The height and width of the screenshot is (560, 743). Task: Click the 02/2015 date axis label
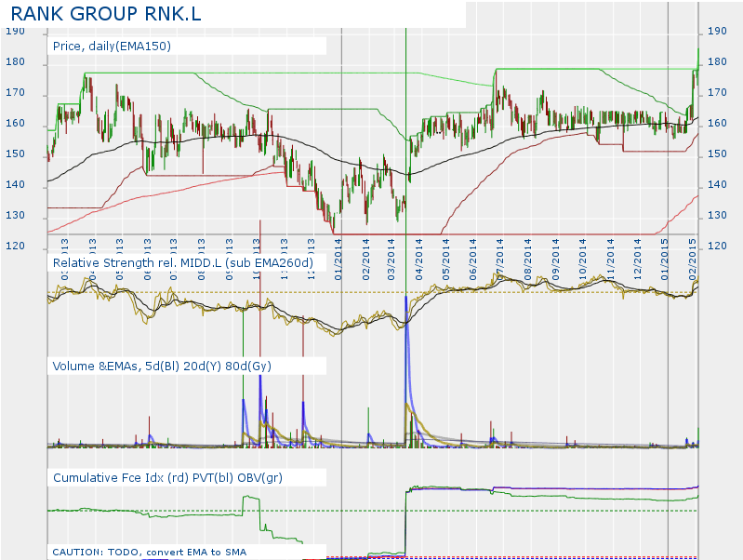click(692, 260)
